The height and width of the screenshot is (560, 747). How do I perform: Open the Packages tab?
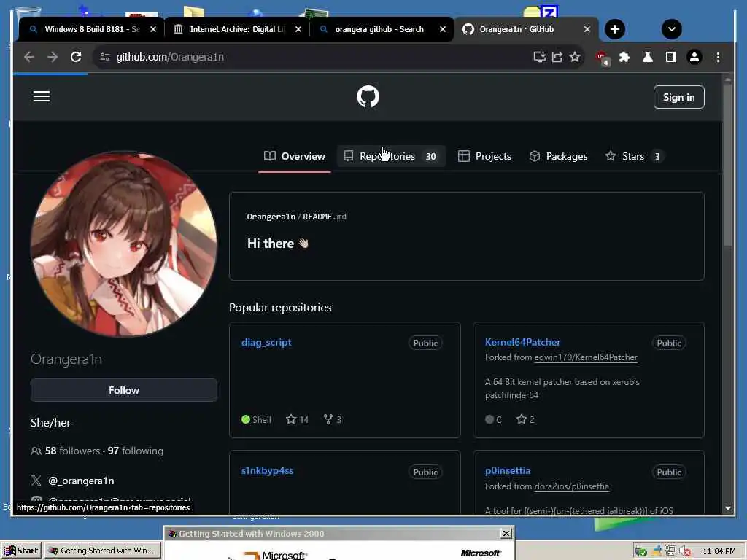[558, 156]
